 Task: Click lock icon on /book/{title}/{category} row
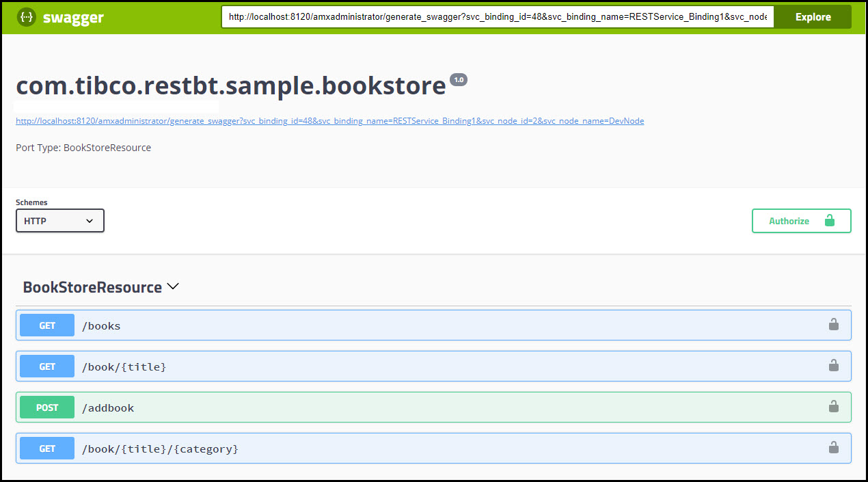pyautogui.click(x=833, y=448)
